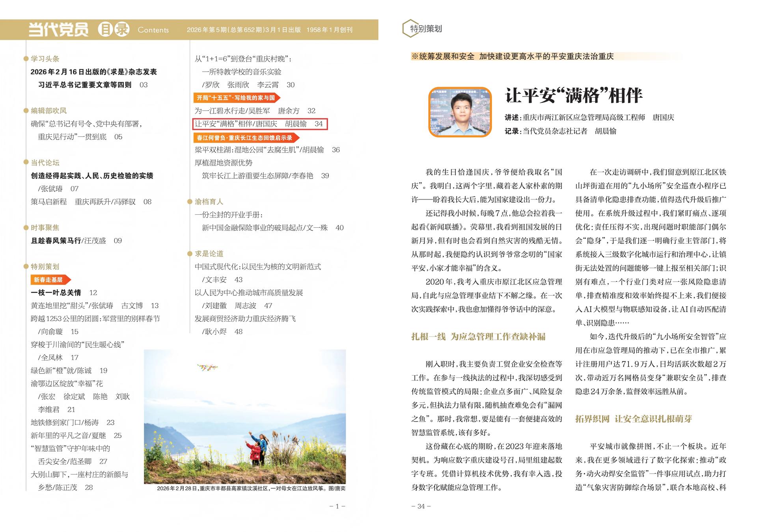The image size is (757, 532).
Task: Click the 统筹发展和安全 yellow banner strip
Action: (x=513, y=56)
